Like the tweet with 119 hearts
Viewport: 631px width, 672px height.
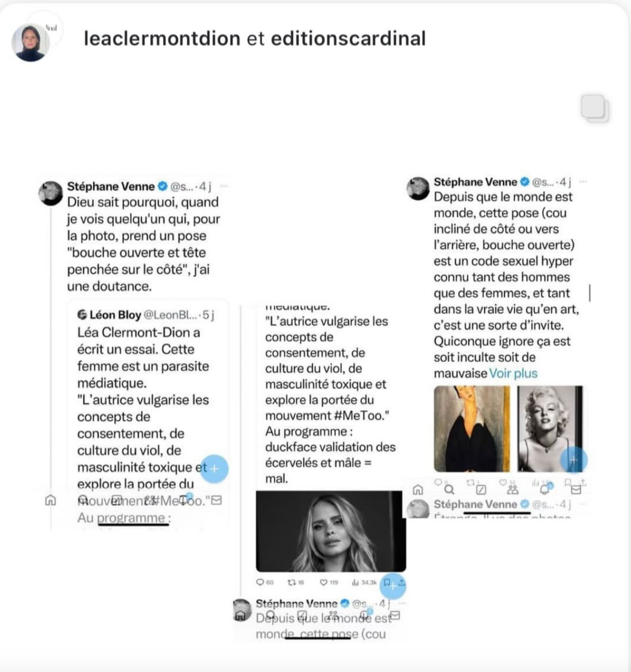tap(324, 582)
